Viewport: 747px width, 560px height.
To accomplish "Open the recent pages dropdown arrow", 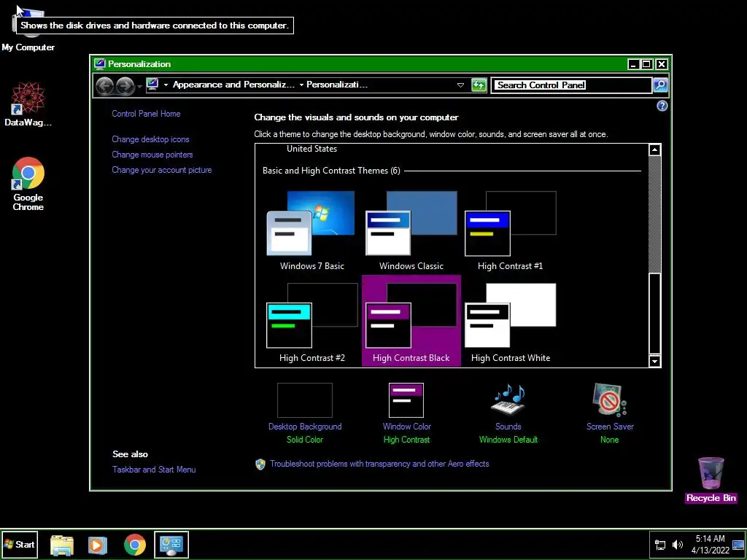I will pos(139,86).
